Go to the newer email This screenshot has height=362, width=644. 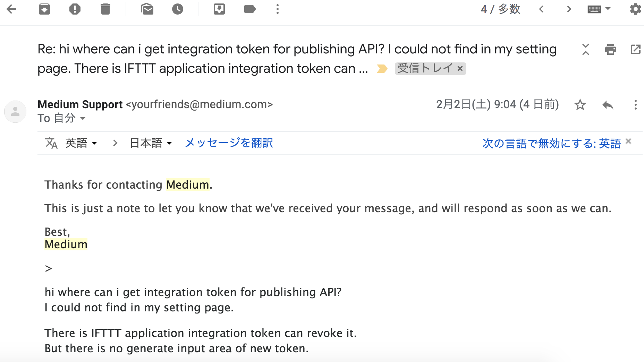click(x=541, y=9)
